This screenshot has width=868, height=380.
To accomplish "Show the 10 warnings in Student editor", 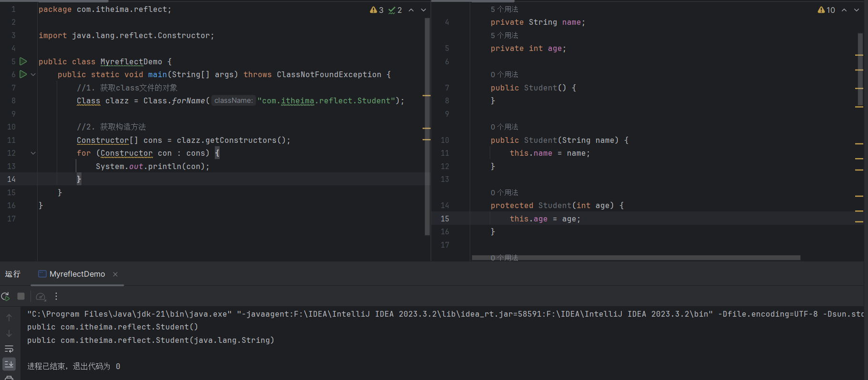I will (827, 10).
